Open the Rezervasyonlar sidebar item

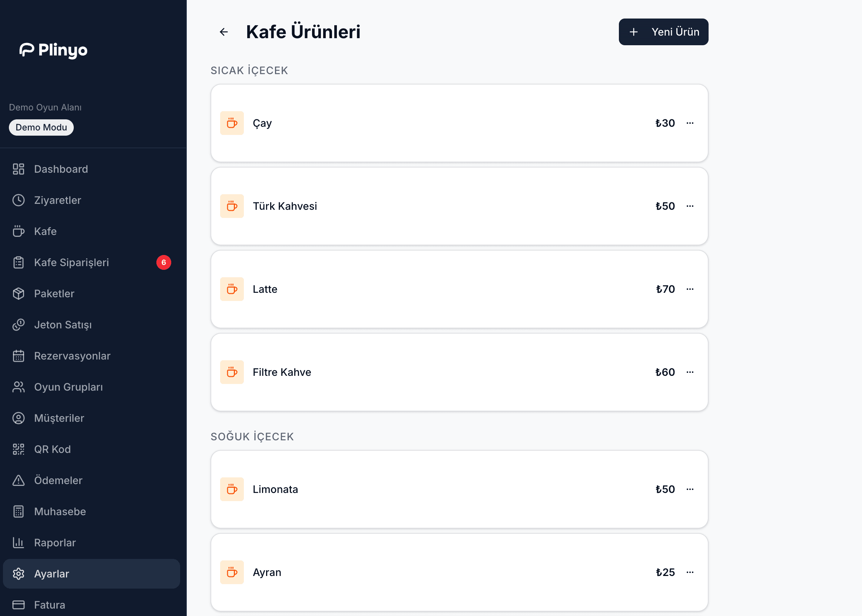(72, 356)
